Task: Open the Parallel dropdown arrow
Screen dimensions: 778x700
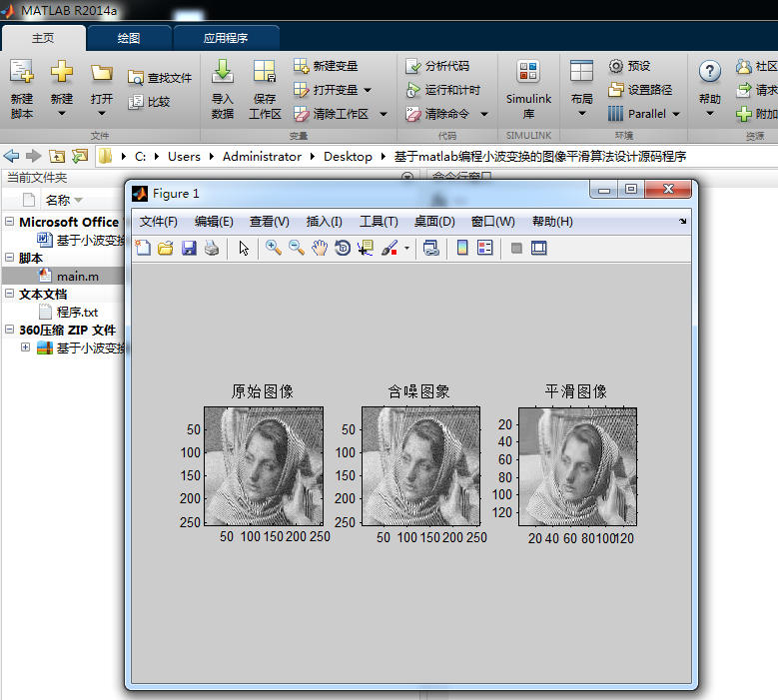Action: coord(676,114)
